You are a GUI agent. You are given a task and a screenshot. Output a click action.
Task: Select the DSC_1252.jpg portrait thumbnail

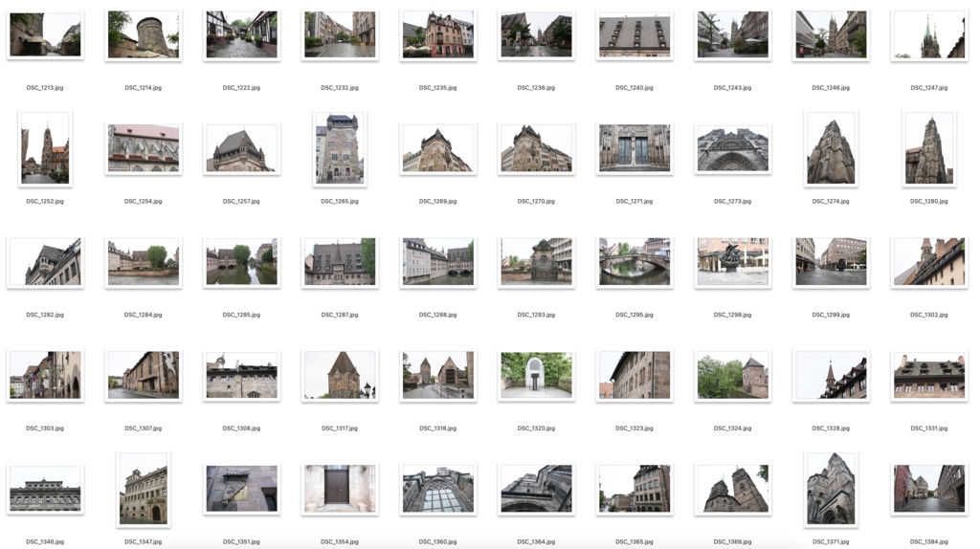click(45, 148)
